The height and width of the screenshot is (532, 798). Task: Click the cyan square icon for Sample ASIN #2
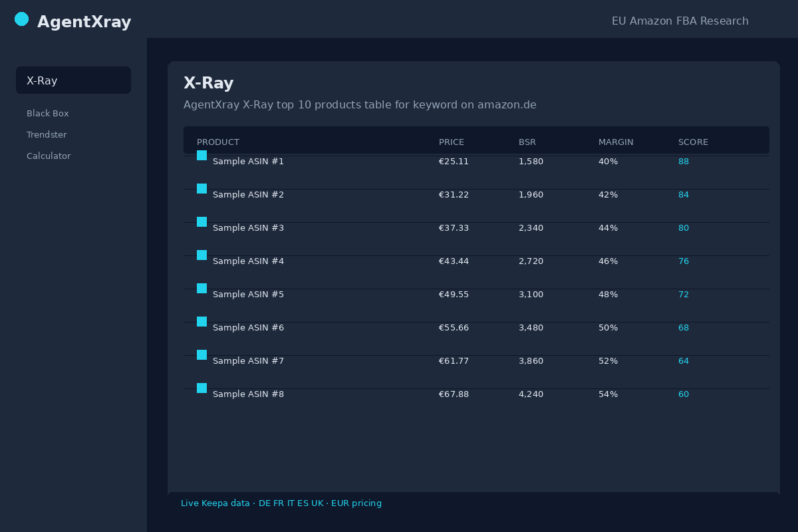[201, 189]
